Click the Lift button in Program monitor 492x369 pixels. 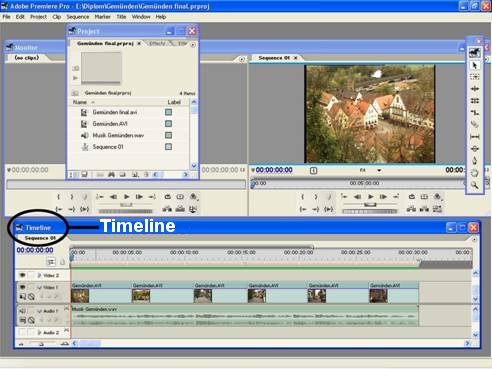[411, 209]
